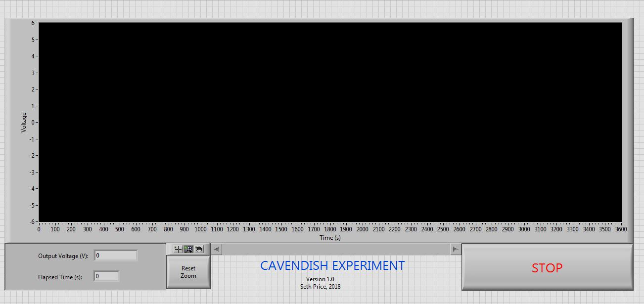
Task: Click inside the black voltage plot area
Action: pos(330,122)
